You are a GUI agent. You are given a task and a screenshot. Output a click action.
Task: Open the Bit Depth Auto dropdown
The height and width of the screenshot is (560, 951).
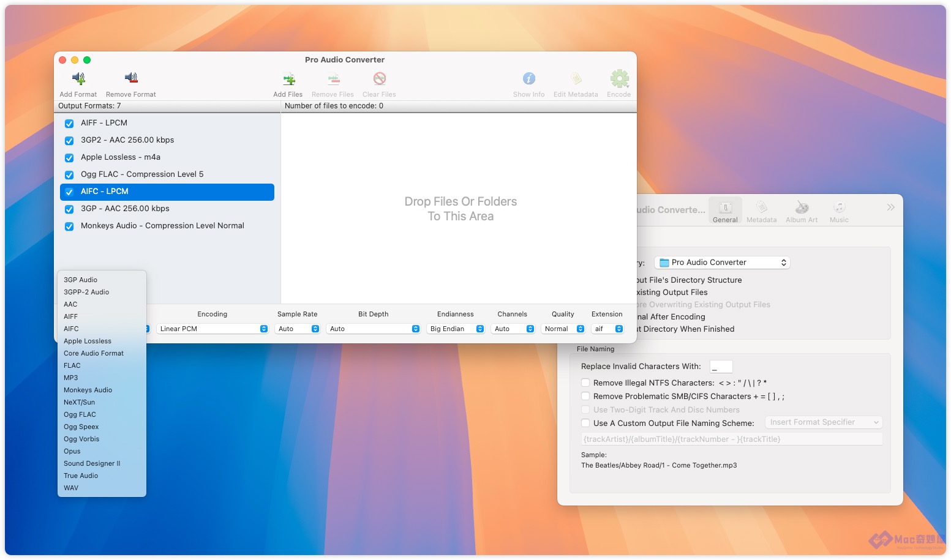(374, 329)
